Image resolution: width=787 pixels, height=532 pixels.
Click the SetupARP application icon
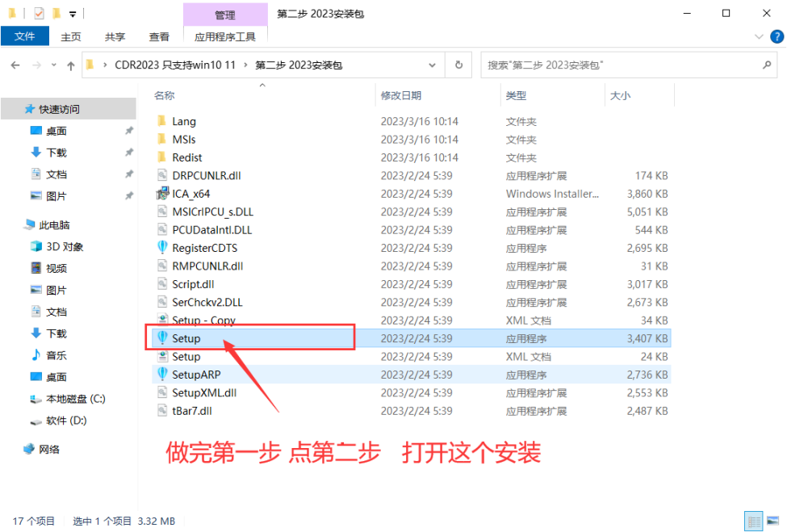[162, 375]
